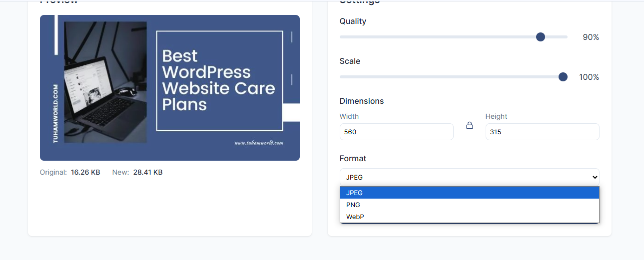Toggle the aspect ratio lock icon

(470, 126)
